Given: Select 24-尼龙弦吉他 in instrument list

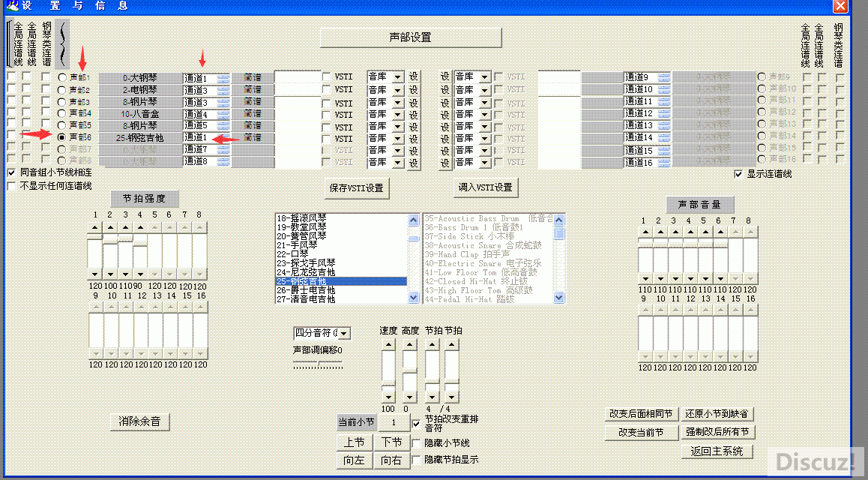Looking at the screenshot, I should pos(341,272).
